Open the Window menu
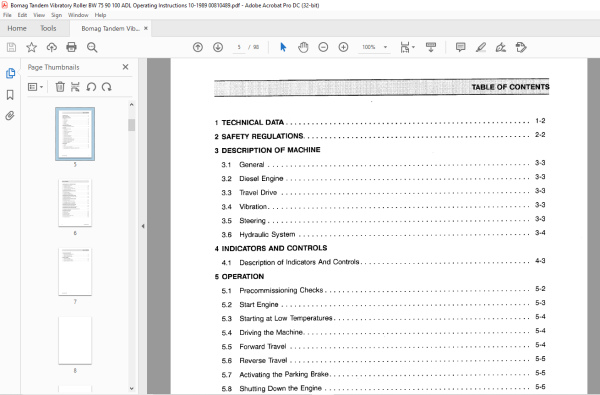 click(x=78, y=15)
